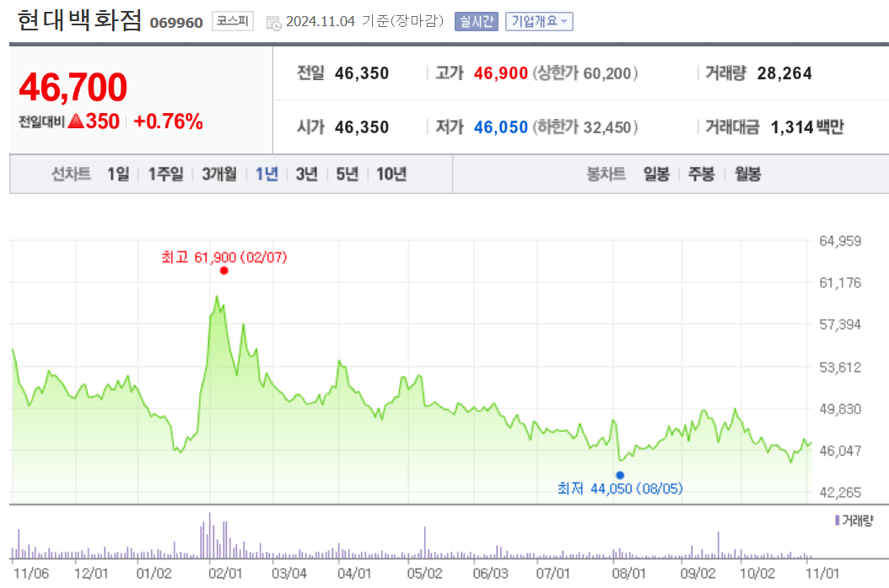The width and height of the screenshot is (889, 588).
Task: Click the 코스피 market badge
Action: point(233,21)
